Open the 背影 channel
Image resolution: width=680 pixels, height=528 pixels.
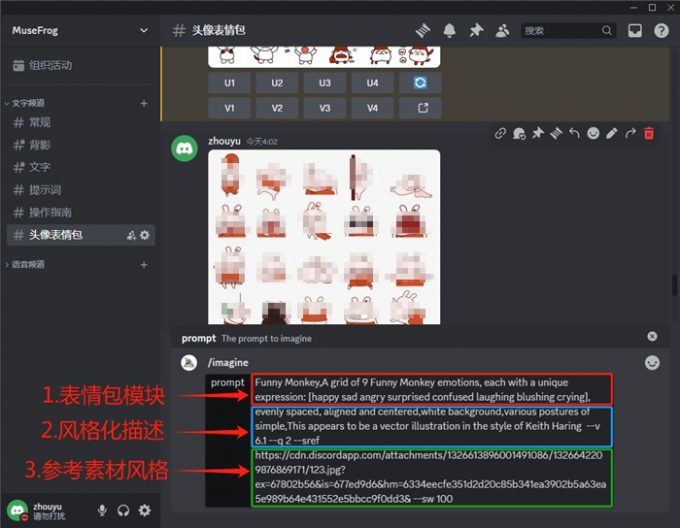click(81, 145)
